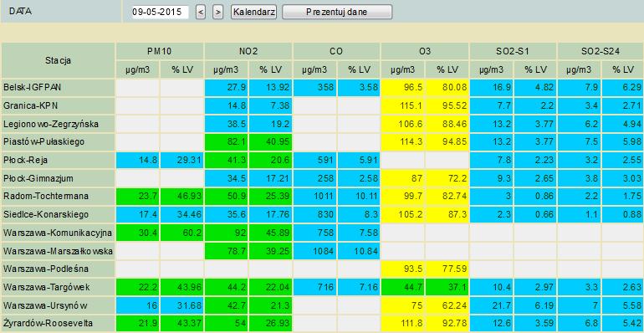Select the Radom-Tochtermana station row
The height and width of the screenshot is (333, 644).
(58, 196)
